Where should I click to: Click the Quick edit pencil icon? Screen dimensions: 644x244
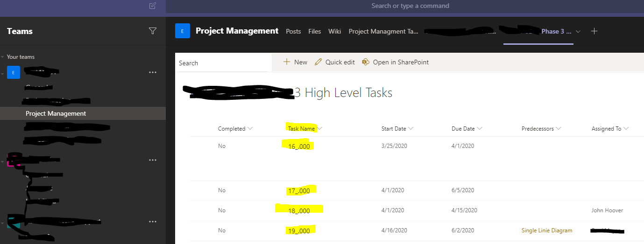click(318, 62)
